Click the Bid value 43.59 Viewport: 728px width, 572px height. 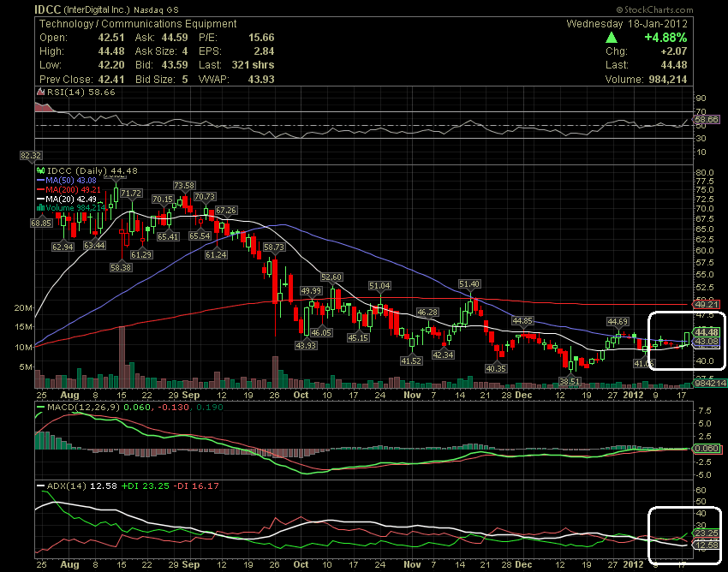click(175, 65)
